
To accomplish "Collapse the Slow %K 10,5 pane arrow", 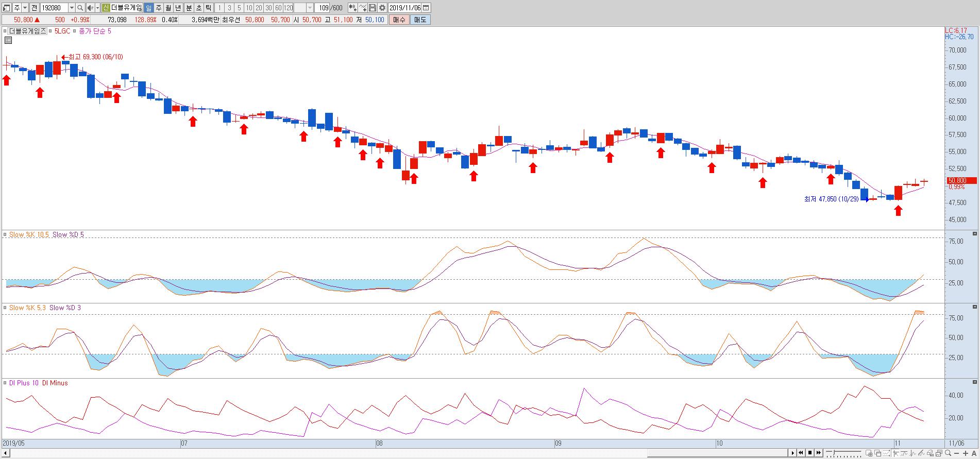I will 974,234.
